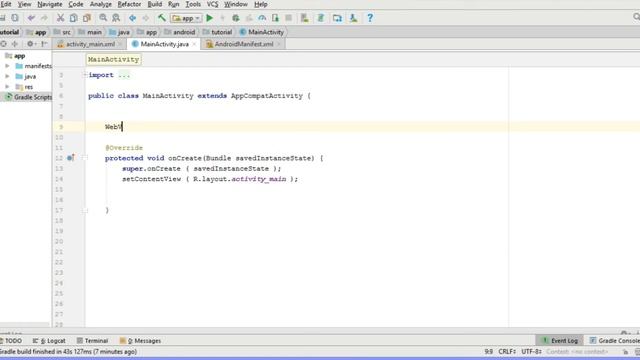The image size is (640, 360).
Task: Open the VCS menu
Action: click(213, 4)
